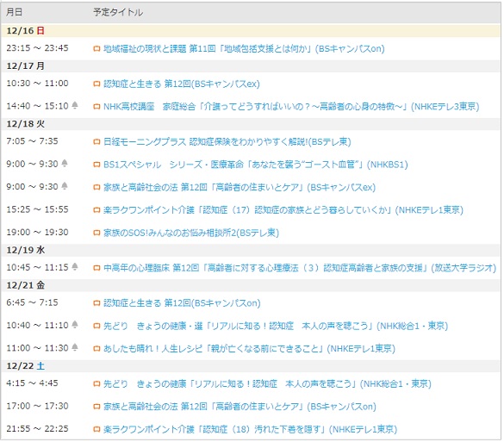The image size is (504, 442).
Task: Click the bell on the 家族と高齢社会の法 9:00 row
Action: (65, 186)
